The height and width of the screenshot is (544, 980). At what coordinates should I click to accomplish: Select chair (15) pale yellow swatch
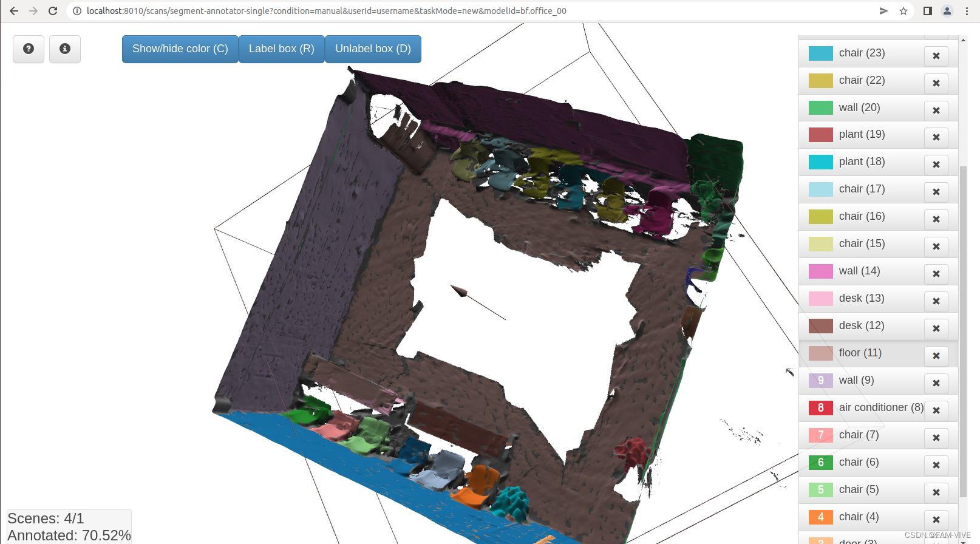coord(820,244)
